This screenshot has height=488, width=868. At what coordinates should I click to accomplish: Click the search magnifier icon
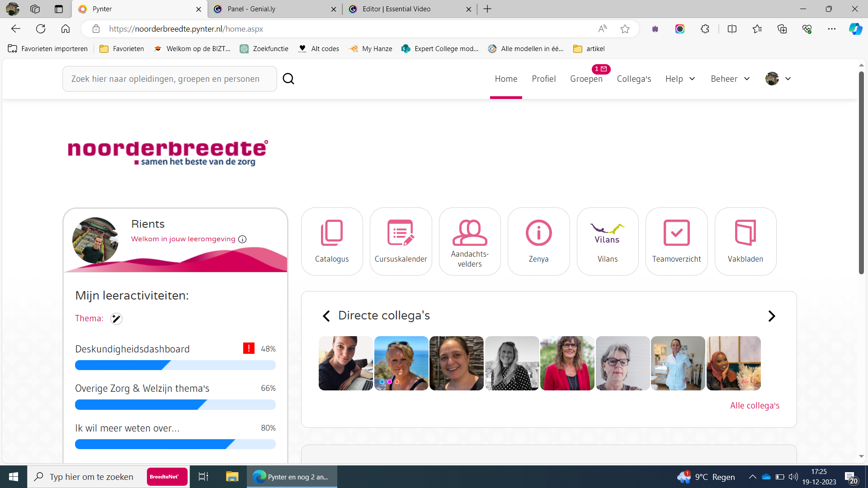288,79
